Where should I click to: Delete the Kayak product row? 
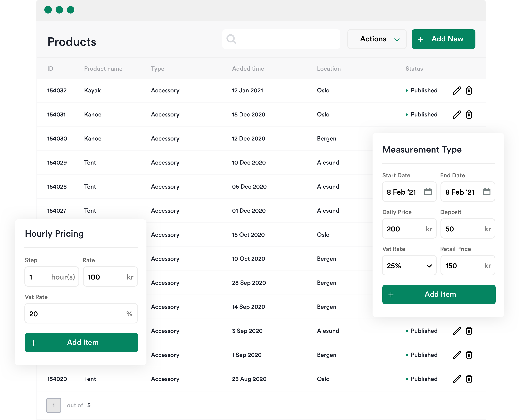pyautogui.click(x=469, y=91)
